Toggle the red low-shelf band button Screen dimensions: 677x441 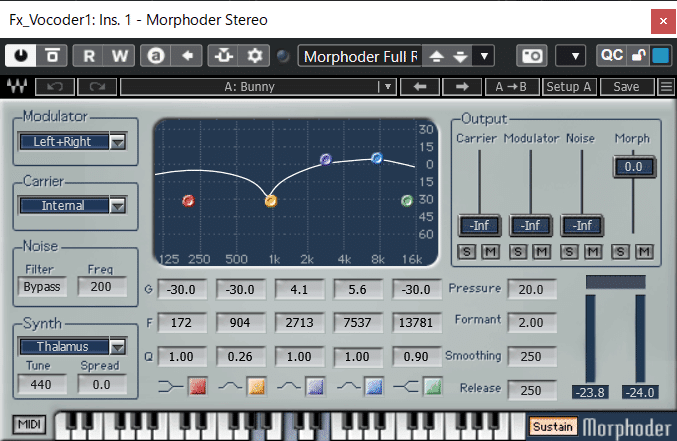tap(197, 386)
